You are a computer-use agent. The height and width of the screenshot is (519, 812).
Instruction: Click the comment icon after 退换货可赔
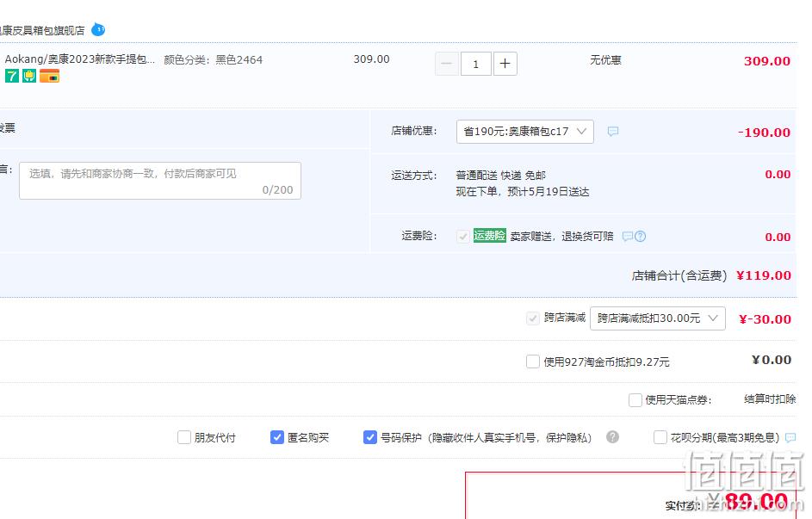pyautogui.click(x=627, y=237)
